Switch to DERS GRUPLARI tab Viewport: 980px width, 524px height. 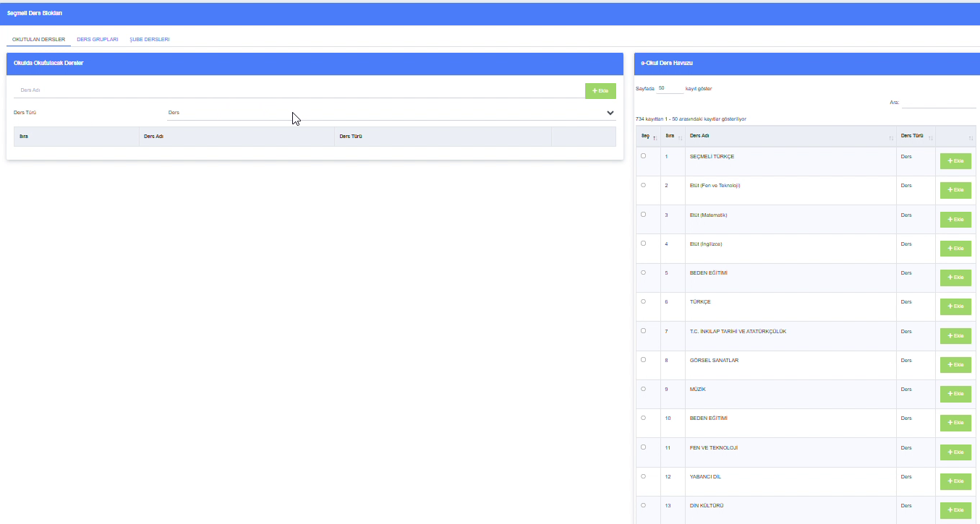click(x=98, y=39)
